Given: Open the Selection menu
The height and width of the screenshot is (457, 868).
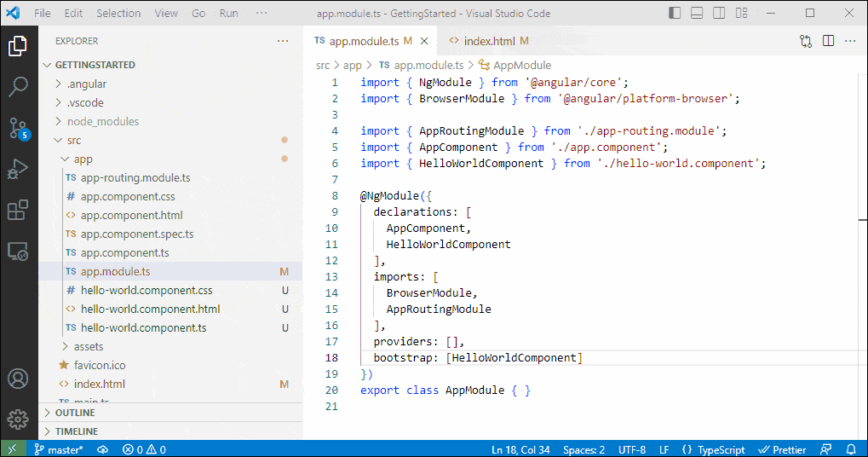Looking at the screenshot, I should coord(118,14).
